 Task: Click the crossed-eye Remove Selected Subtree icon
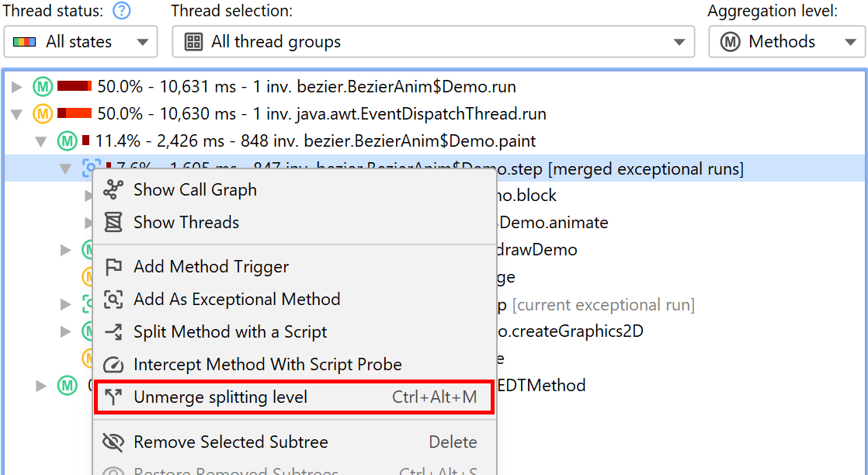click(113, 442)
